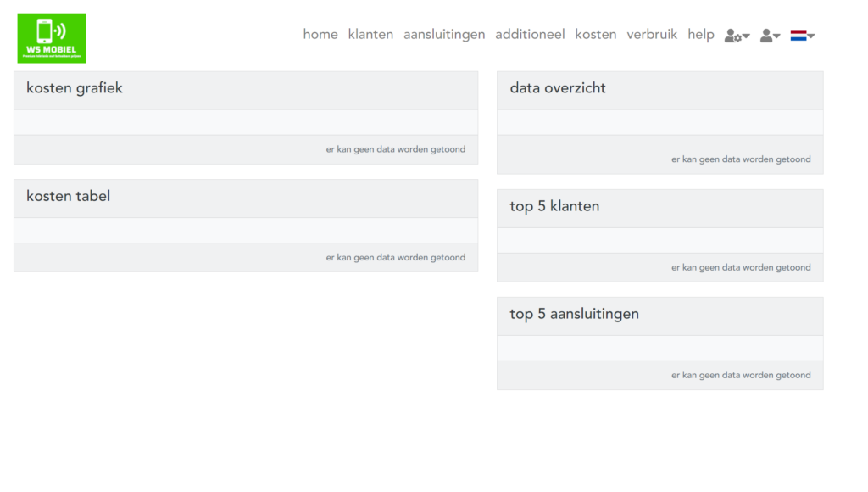Select the additioneel menu item
Screen dimensions: 868x492
pos(530,34)
